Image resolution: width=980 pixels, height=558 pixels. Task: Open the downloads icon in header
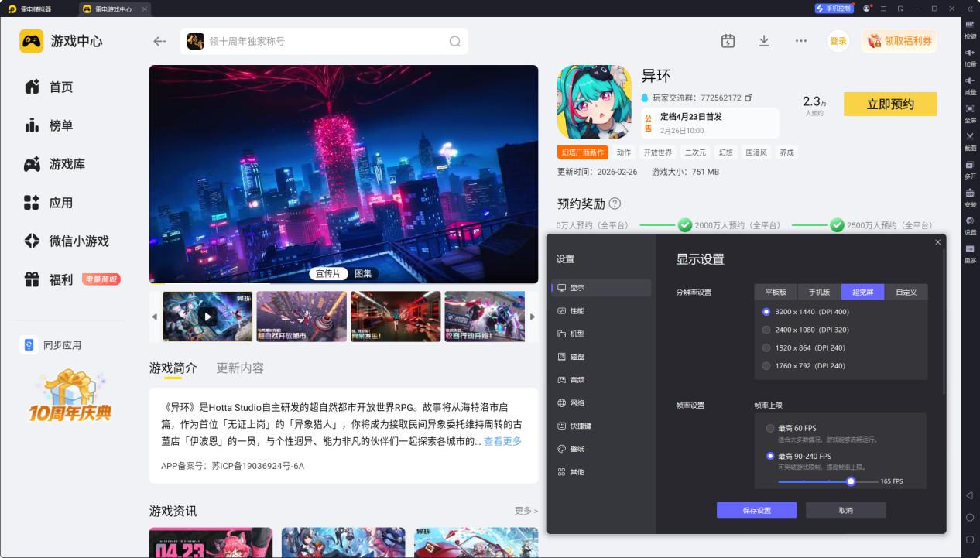point(764,41)
